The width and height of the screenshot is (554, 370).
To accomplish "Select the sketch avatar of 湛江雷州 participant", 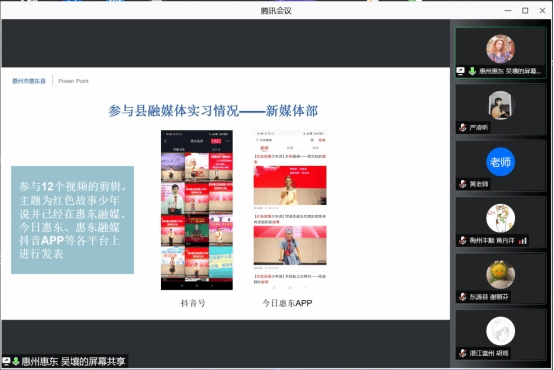I will 500,331.
